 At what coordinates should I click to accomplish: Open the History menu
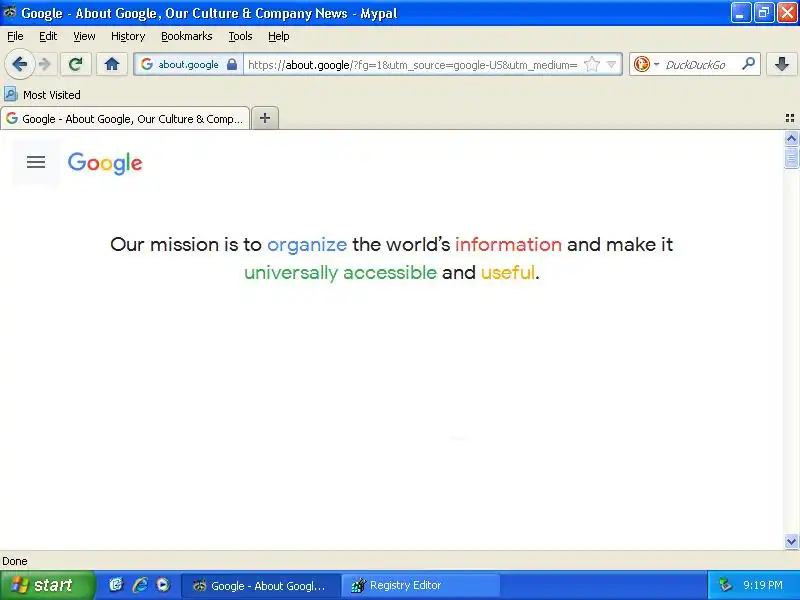tap(128, 36)
